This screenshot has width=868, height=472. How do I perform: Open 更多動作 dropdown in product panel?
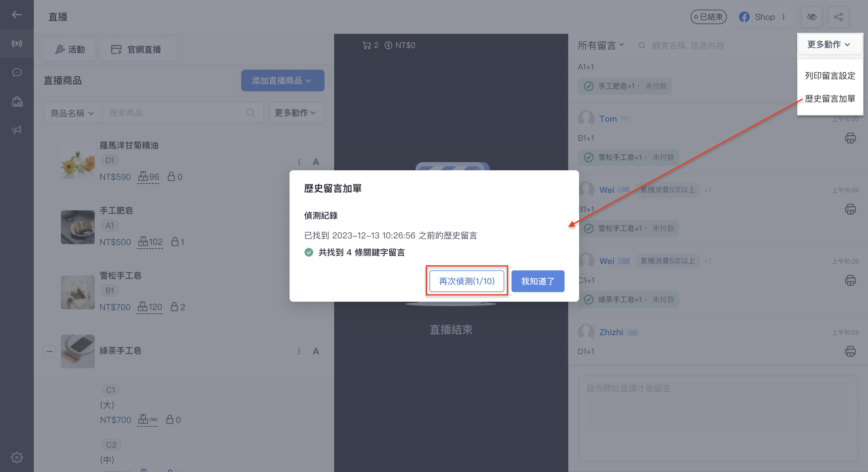click(296, 112)
